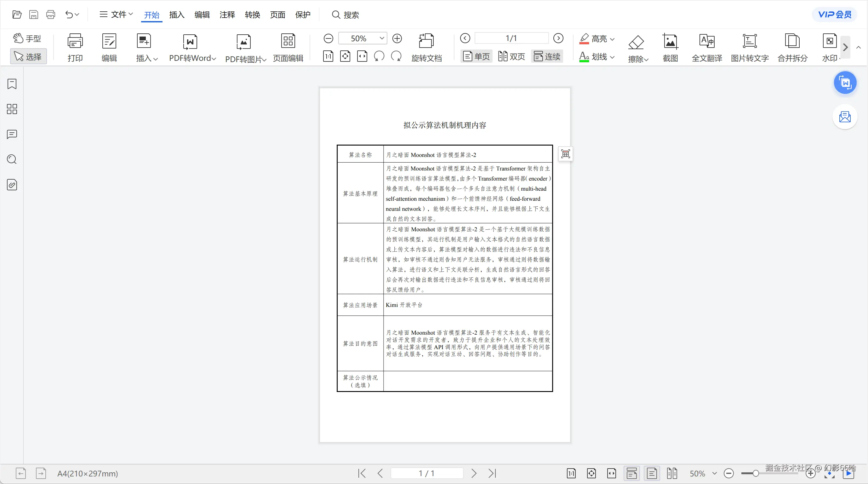Switch to the 编辑 tab
This screenshot has height=484, width=868.
pos(202,15)
